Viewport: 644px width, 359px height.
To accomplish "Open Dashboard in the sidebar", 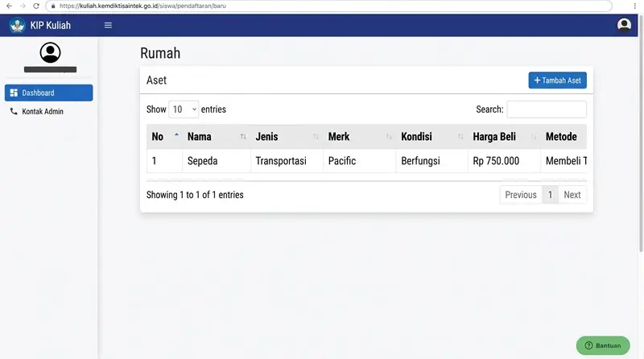I will [x=49, y=93].
